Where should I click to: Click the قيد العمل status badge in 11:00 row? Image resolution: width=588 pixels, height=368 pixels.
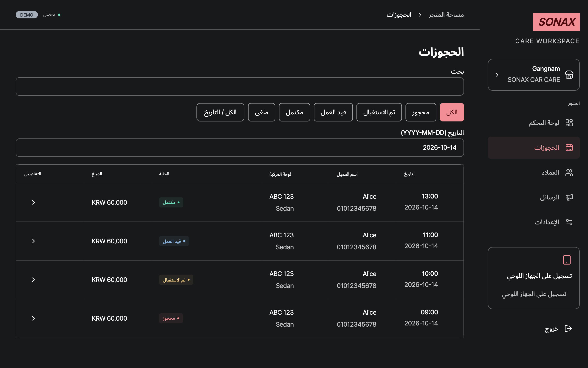click(x=174, y=241)
